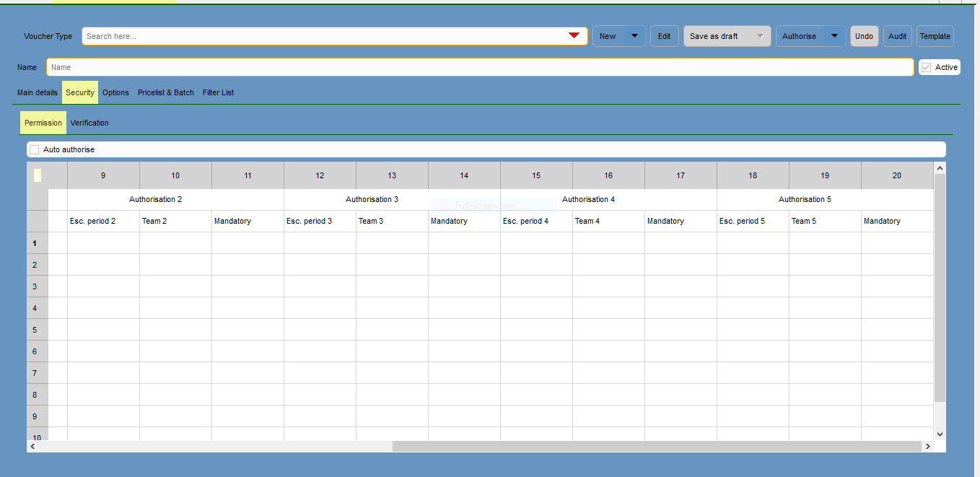Click the Esc. period 5 header cell

coord(753,221)
